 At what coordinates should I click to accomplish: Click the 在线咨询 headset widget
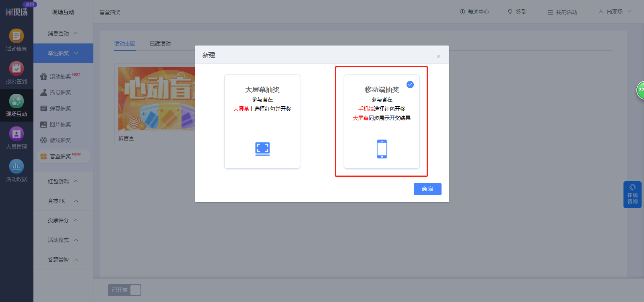click(x=632, y=194)
